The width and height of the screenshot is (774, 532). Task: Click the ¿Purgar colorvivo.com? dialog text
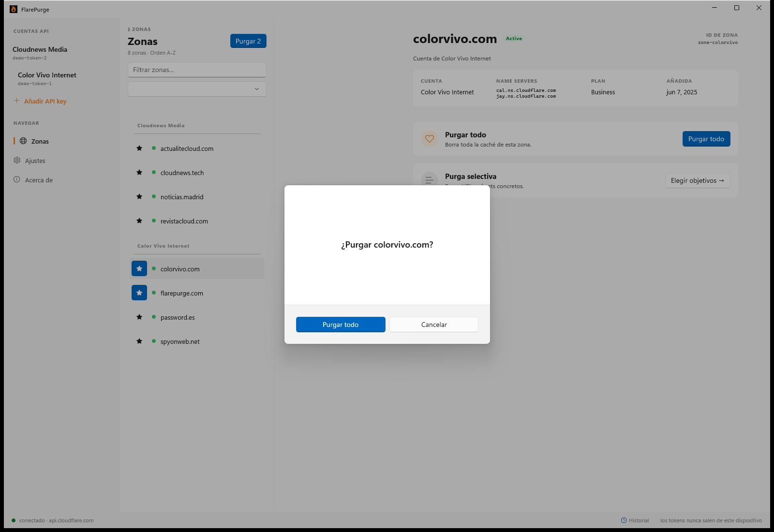click(387, 245)
